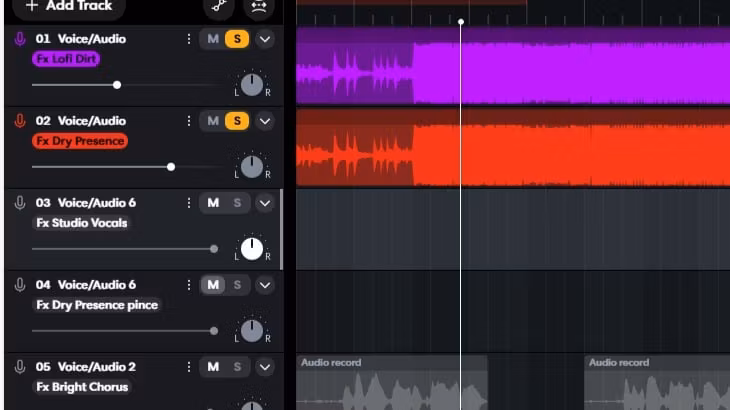Click track 04 pan knob
The width and height of the screenshot is (730, 410).
[x=252, y=330]
